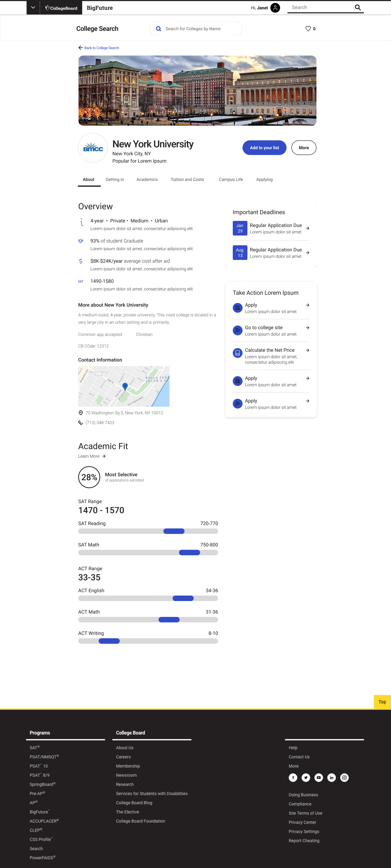Click the blue magnifier in college search
This screenshot has width=391, height=868.
coord(158,29)
